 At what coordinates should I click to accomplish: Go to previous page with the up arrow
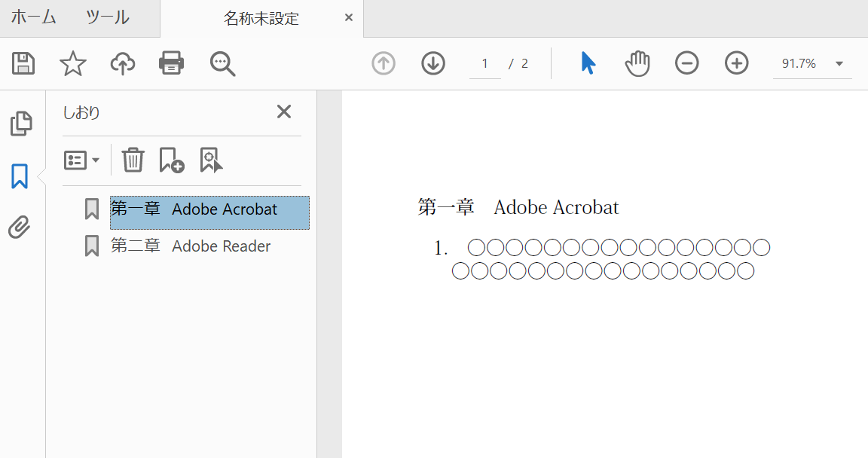[383, 63]
